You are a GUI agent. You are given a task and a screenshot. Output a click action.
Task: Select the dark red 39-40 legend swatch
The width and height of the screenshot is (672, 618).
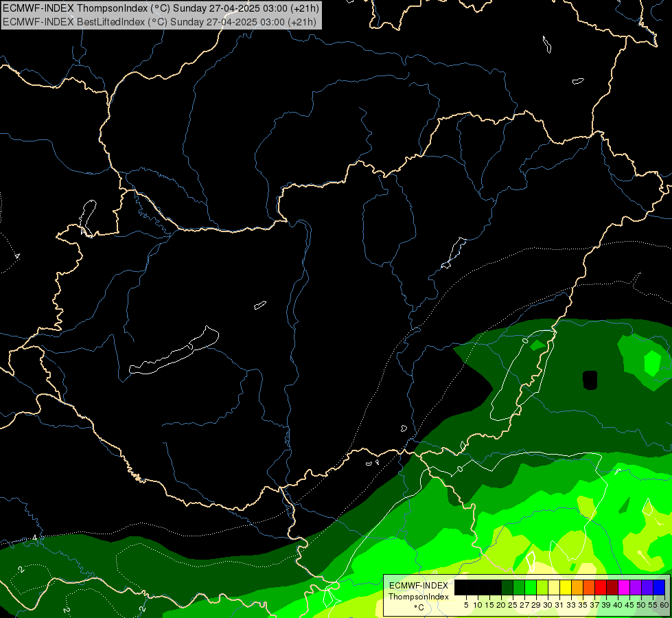[612, 587]
